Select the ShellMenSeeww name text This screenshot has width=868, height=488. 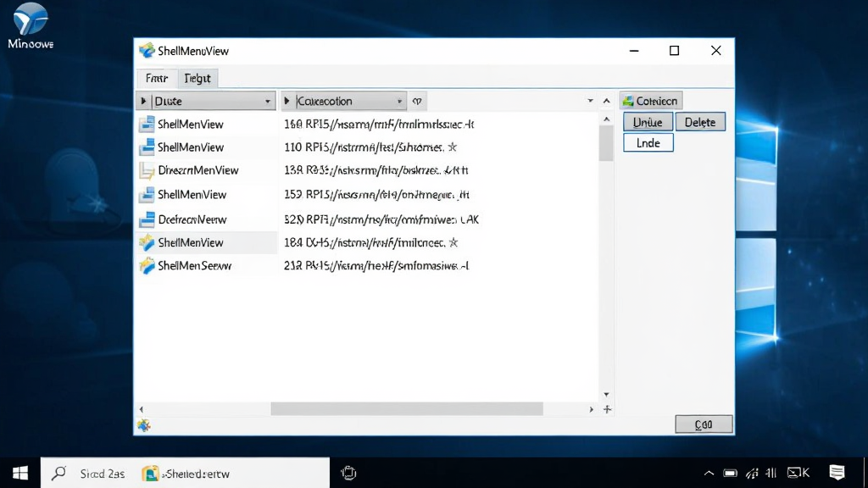click(x=194, y=265)
